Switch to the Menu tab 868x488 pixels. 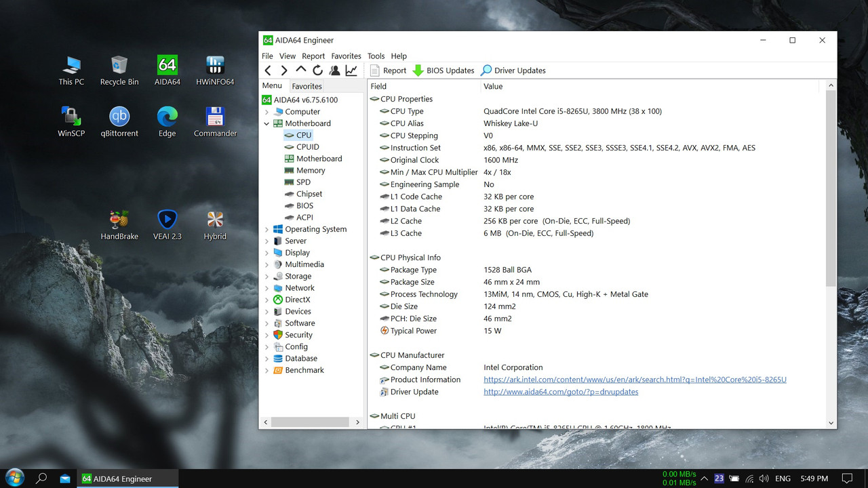(x=272, y=85)
